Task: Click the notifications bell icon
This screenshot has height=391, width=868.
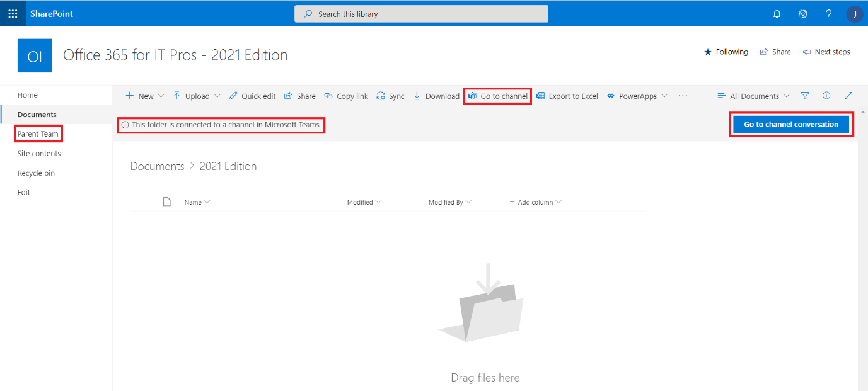Action: (x=777, y=14)
